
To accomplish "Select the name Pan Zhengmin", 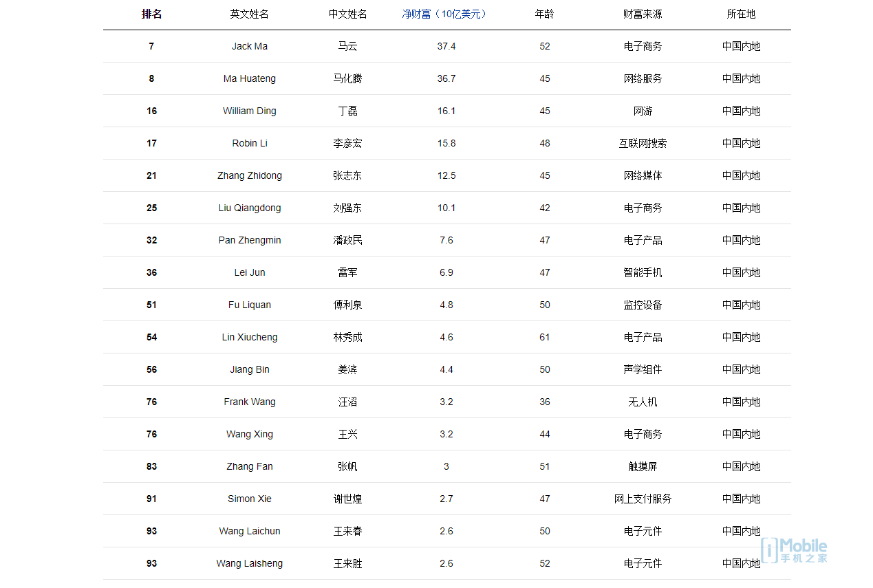I will pyautogui.click(x=250, y=240).
